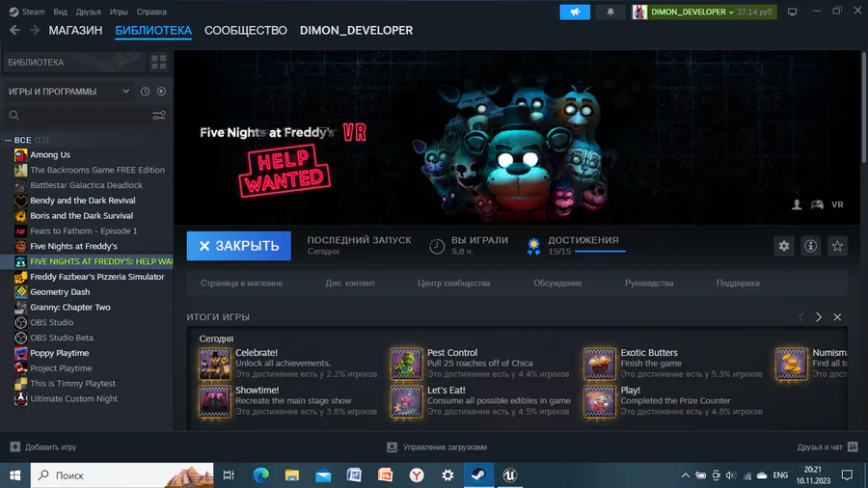Click the Steam announcements megaphone button
The width and height of the screenshot is (868, 488).
point(575,12)
